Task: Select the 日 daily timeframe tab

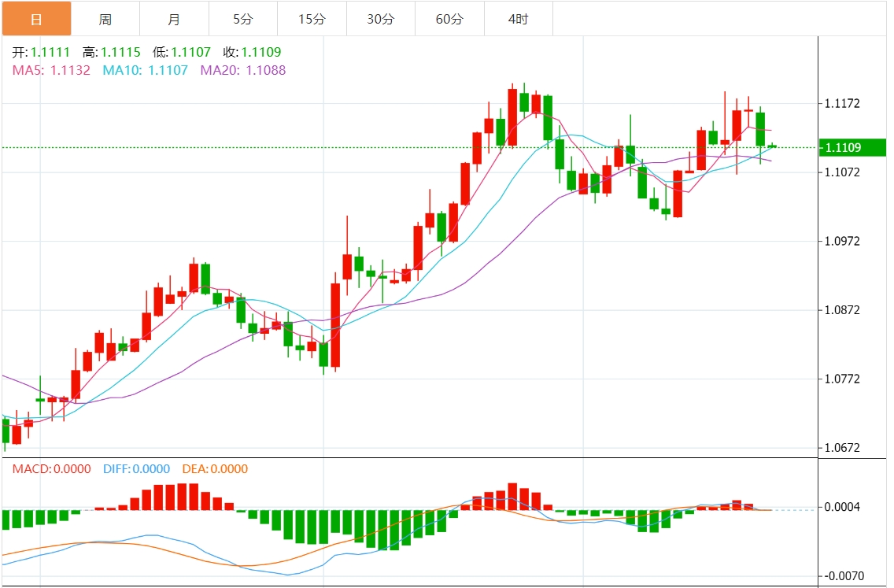Action: [36, 19]
